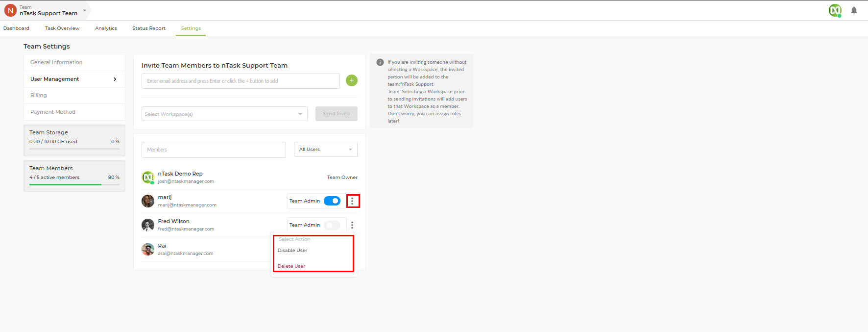This screenshot has height=332, width=868.
Task: Click '0.00 / 10.00 GB used' text
Action: click(53, 142)
